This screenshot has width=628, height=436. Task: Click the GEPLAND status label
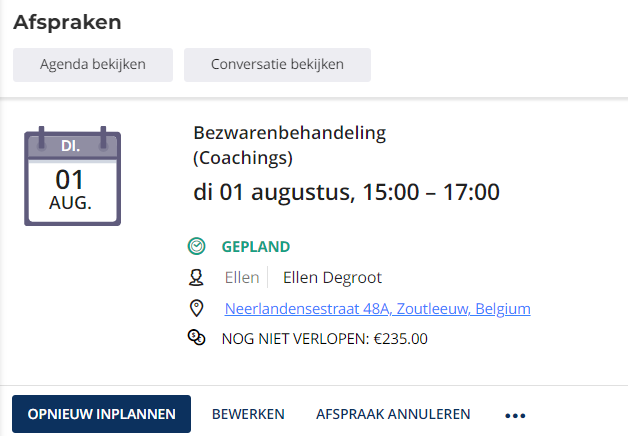(x=256, y=247)
